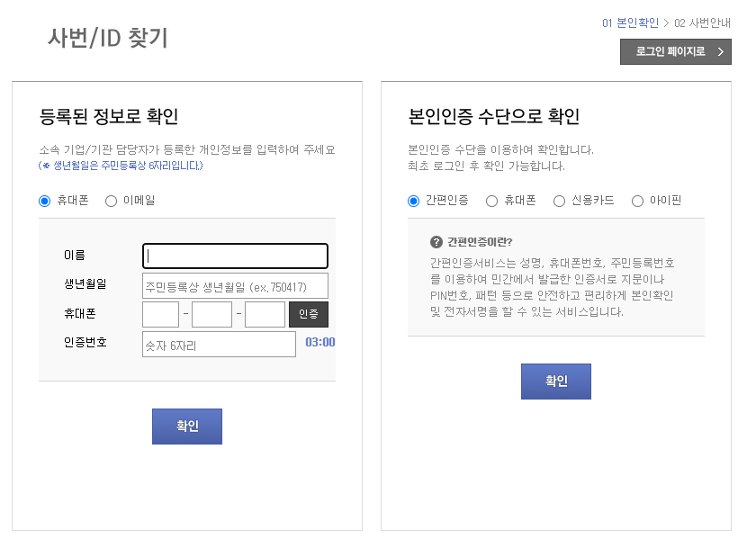Select the 휴대폰 radio button in left panel

(42, 201)
